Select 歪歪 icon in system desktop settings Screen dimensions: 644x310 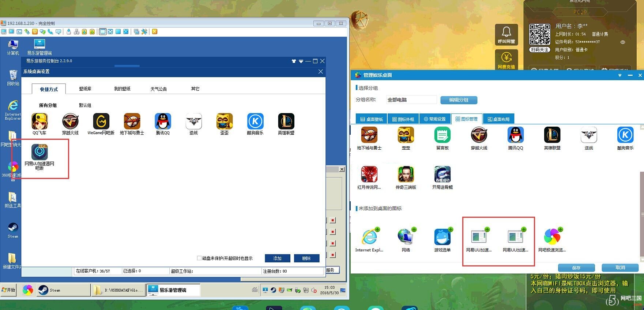225,122
